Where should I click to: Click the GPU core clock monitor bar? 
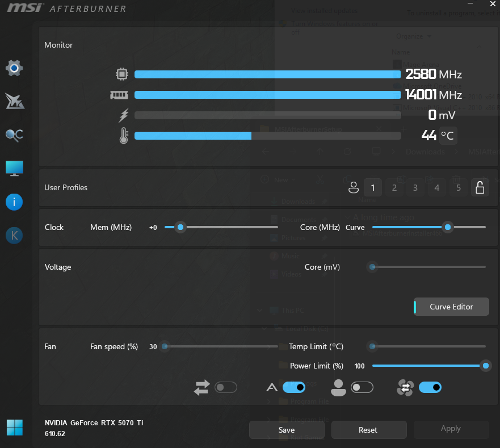267,74
